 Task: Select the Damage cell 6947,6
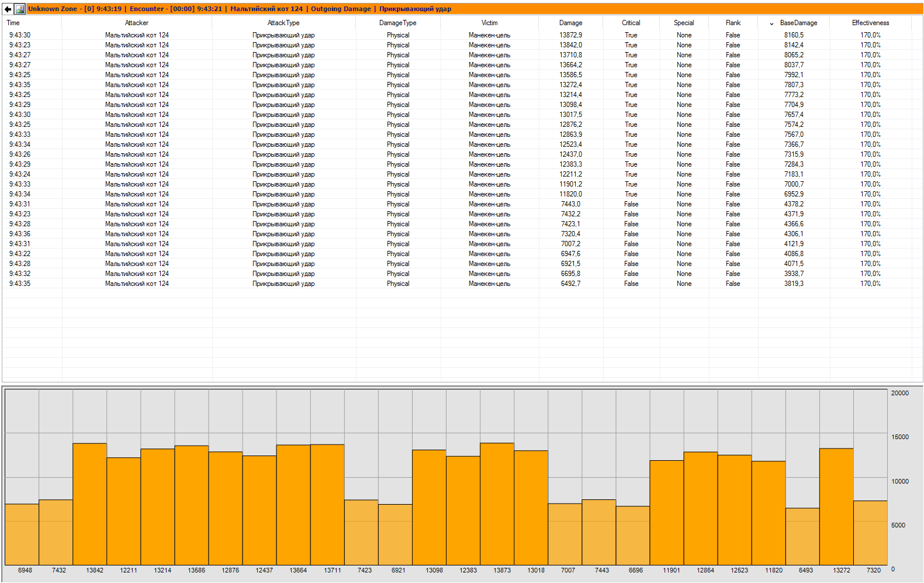571,254
